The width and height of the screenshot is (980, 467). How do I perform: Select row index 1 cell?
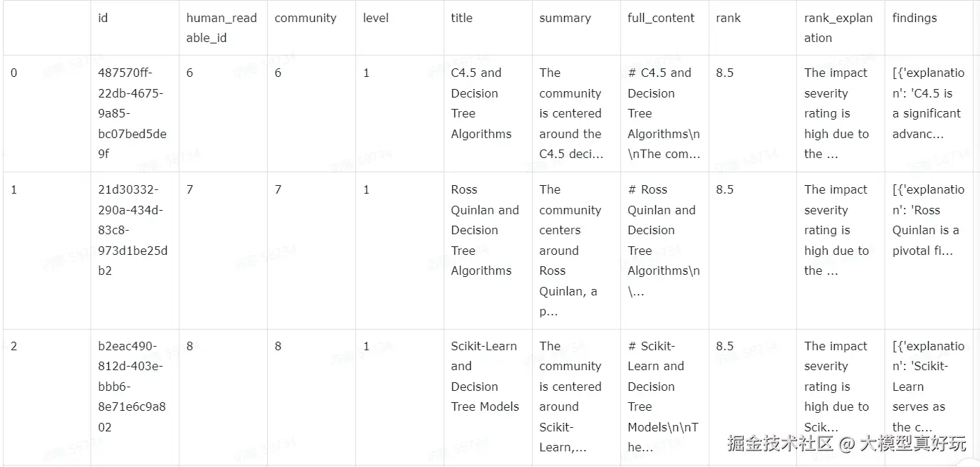coord(47,251)
